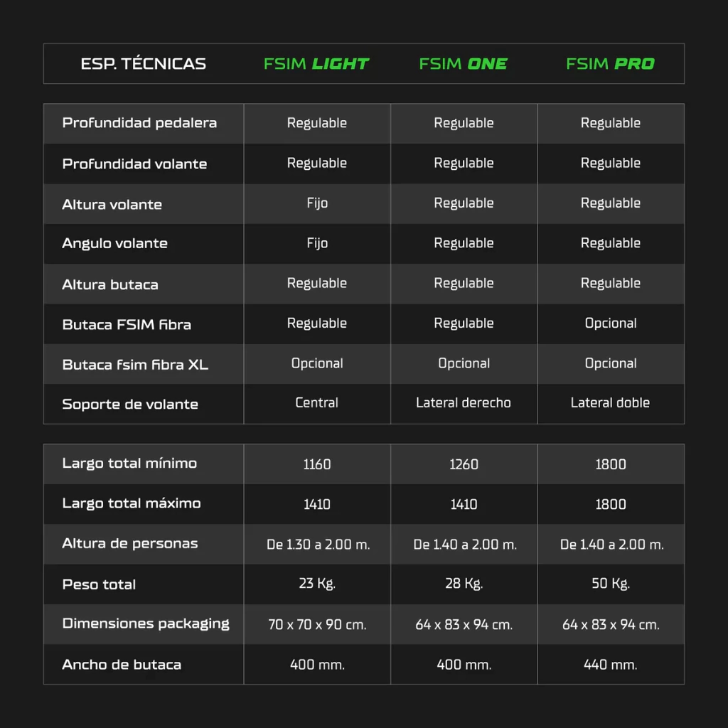Select the Butaca FSIM fibra label

127,324
